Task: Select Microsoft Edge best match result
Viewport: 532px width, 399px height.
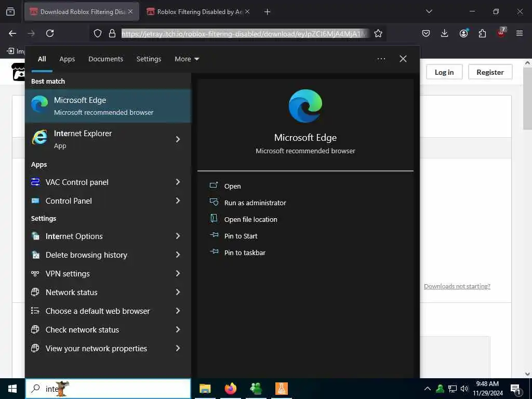Action: (108, 106)
